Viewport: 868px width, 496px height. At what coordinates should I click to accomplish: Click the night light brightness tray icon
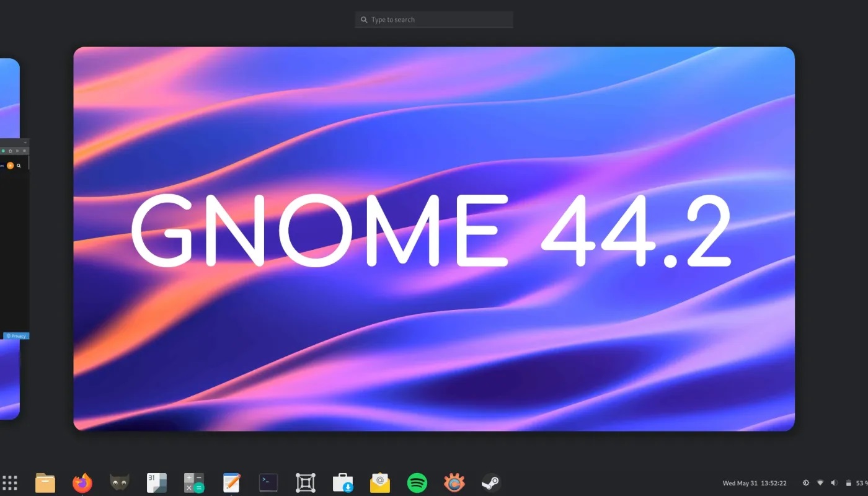(806, 483)
